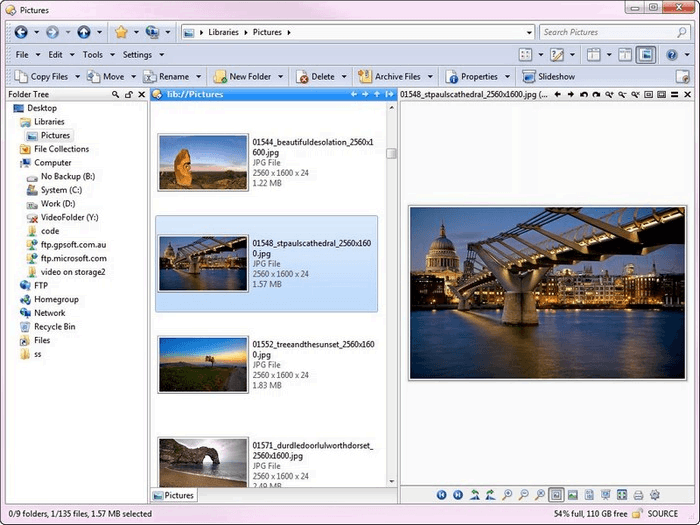
Task: Select the Pictures folder tab at bottom
Action: pos(174,496)
